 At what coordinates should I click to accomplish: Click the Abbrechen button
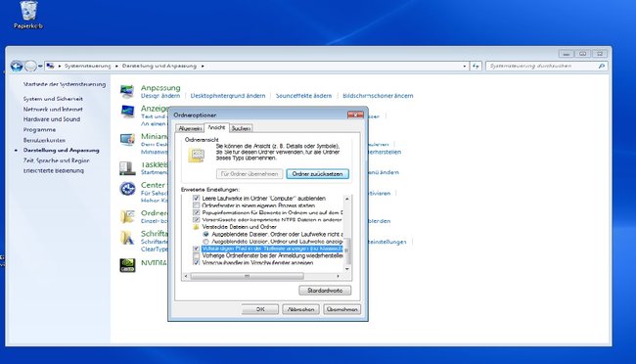click(300, 309)
